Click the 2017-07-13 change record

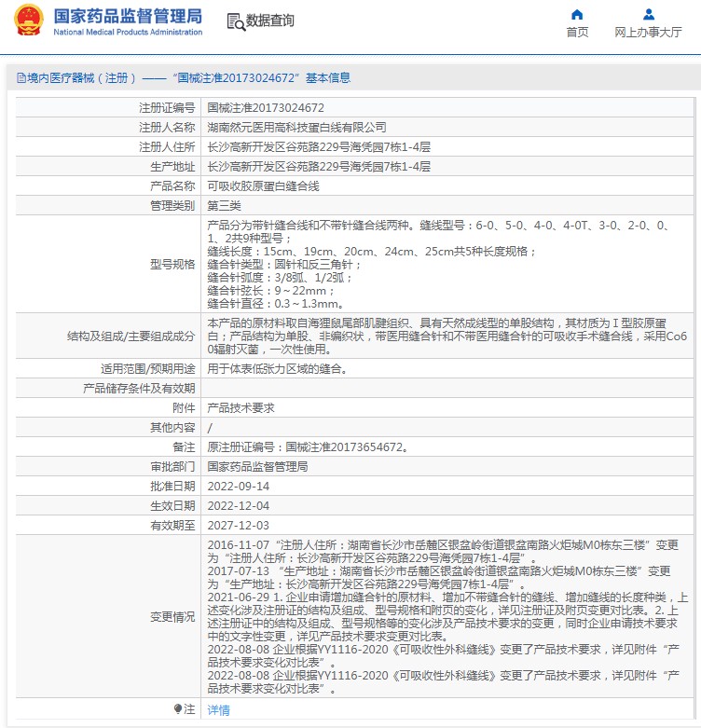(439, 577)
